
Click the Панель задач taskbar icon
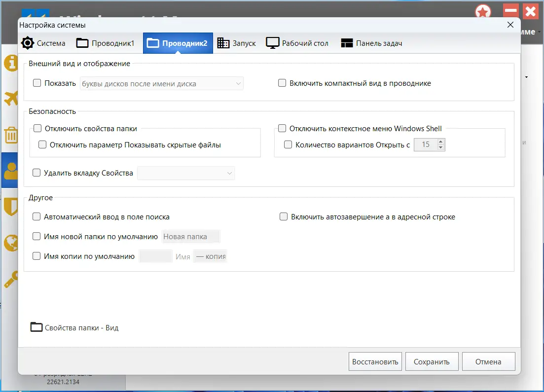(x=347, y=43)
